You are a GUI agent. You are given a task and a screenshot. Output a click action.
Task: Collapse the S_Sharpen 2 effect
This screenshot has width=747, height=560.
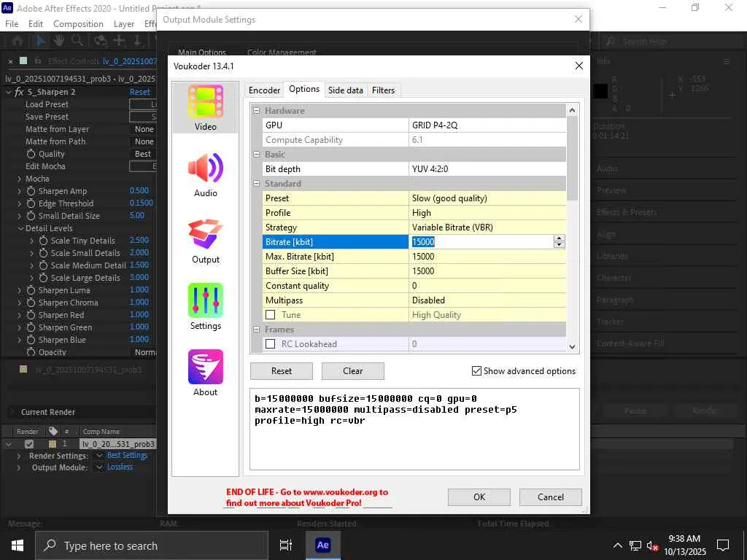pyautogui.click(x=8, y=92)
